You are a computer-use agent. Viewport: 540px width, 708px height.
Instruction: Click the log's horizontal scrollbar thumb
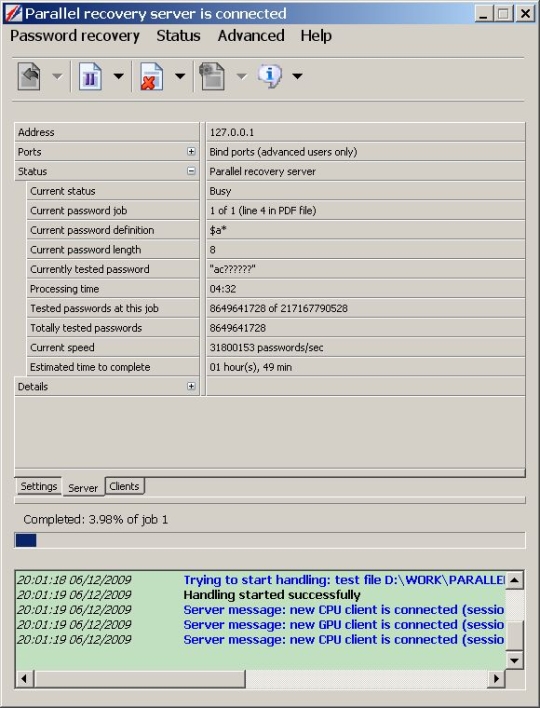[140, 679]
